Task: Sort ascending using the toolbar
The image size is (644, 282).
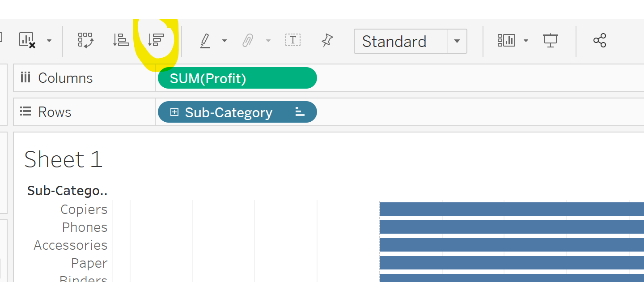Action: click(121, 40)
